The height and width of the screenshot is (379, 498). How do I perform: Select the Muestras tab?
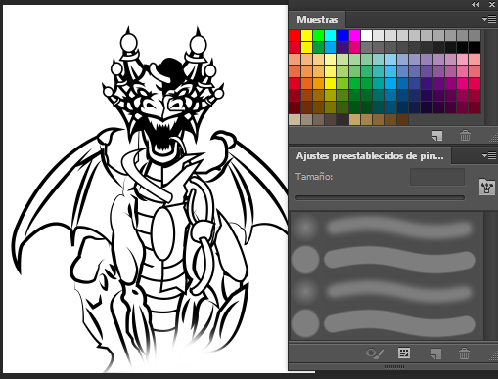317,20
